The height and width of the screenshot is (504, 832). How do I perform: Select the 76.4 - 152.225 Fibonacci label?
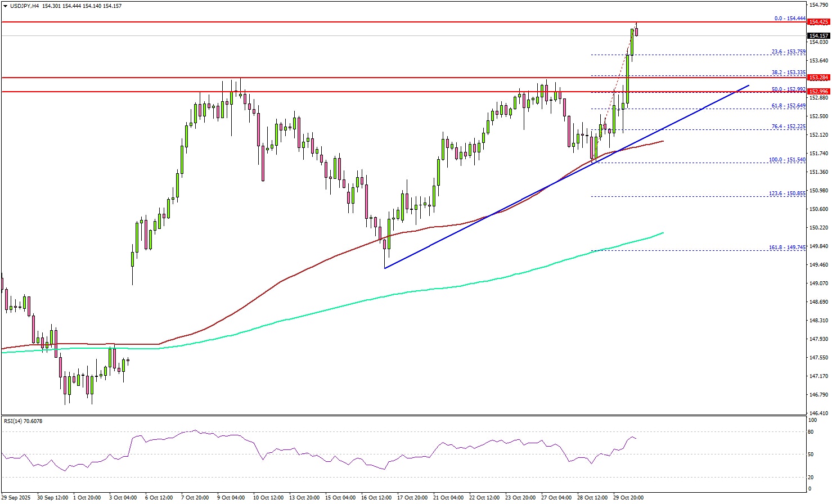click(788, 127)
